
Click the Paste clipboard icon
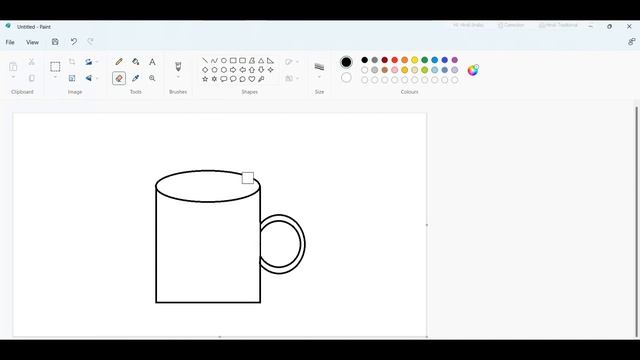click(13, 66)
